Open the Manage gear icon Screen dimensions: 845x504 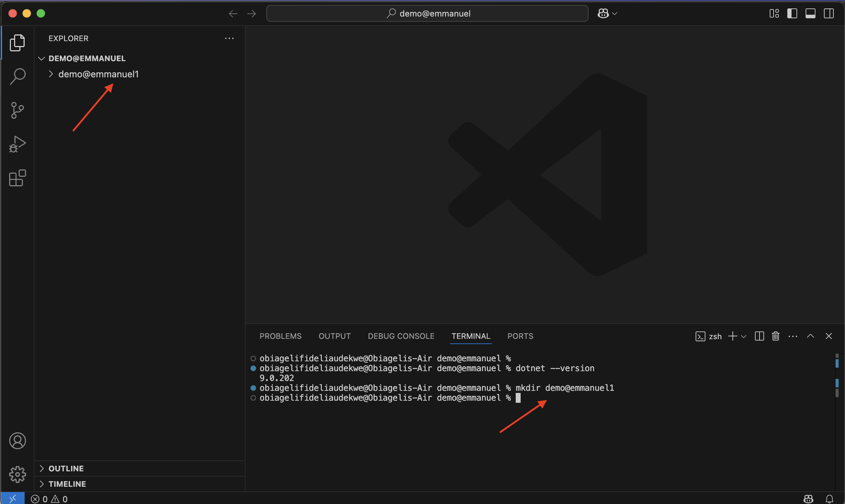click(x=17, y=474)
